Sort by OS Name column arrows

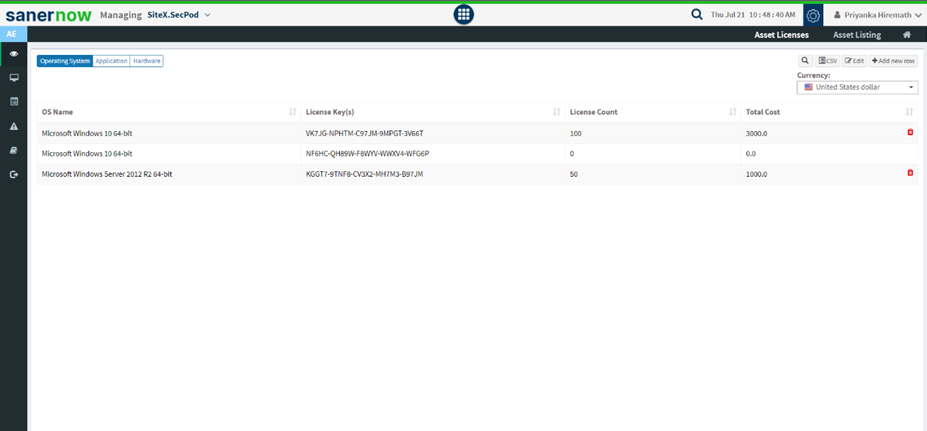click(292, 112)
